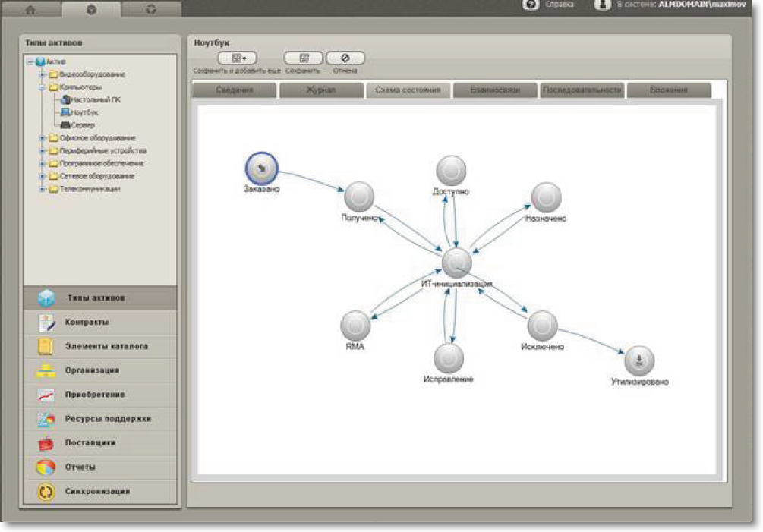
Task: Click the Отмена cancel button
Action: pyautogui.click(x=345, y=58)
